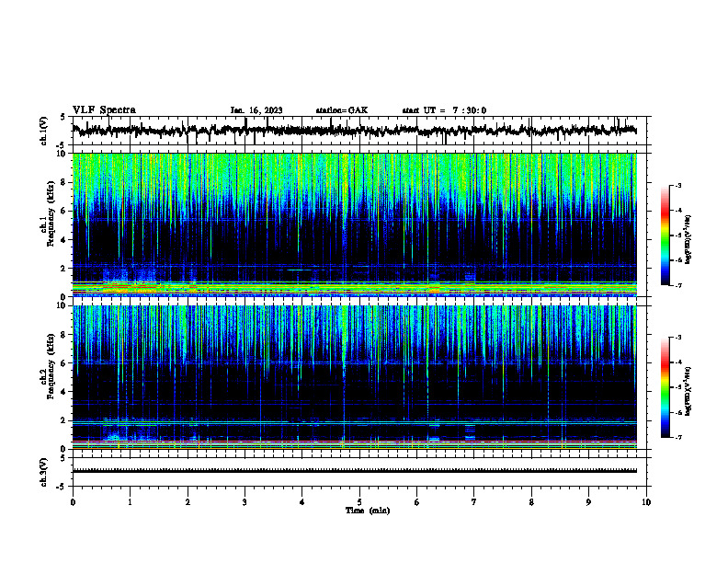Click the ch.1 spectrogram color scale bar

[665, 236]
